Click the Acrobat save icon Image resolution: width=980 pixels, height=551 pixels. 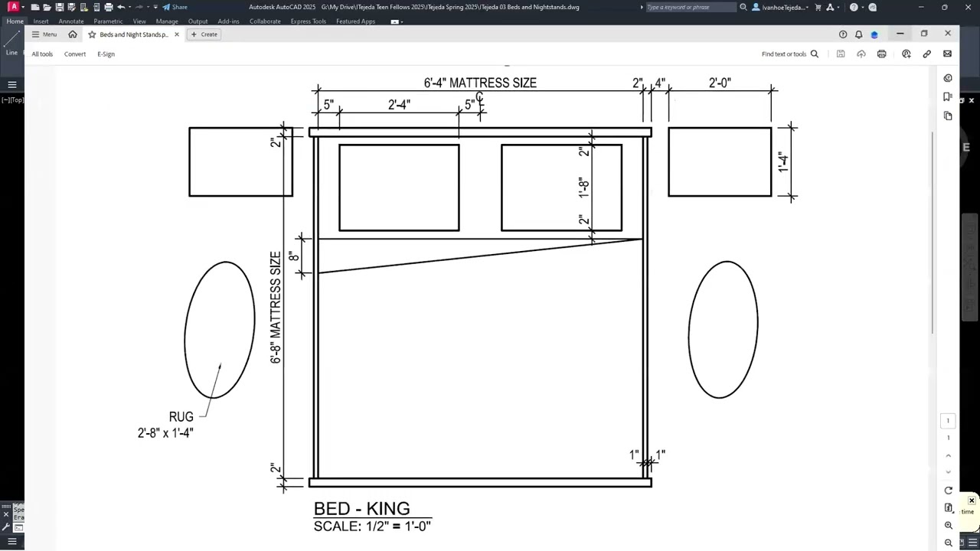(x=841, y=54)
